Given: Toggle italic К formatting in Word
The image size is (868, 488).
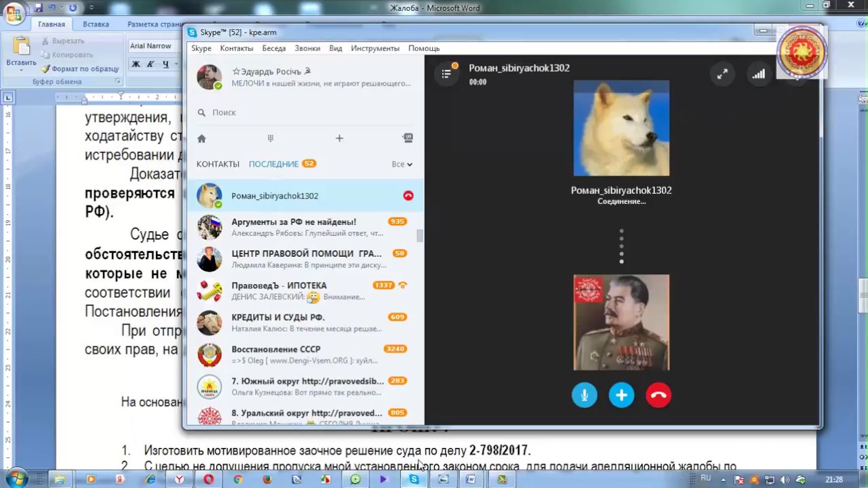Looking at the screenshot, I should [150, 64].
